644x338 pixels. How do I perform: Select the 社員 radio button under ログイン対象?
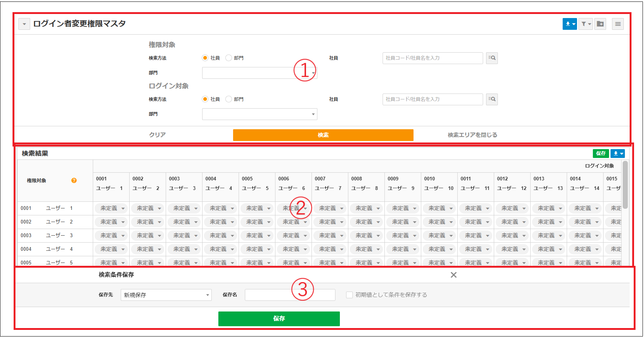205,99
